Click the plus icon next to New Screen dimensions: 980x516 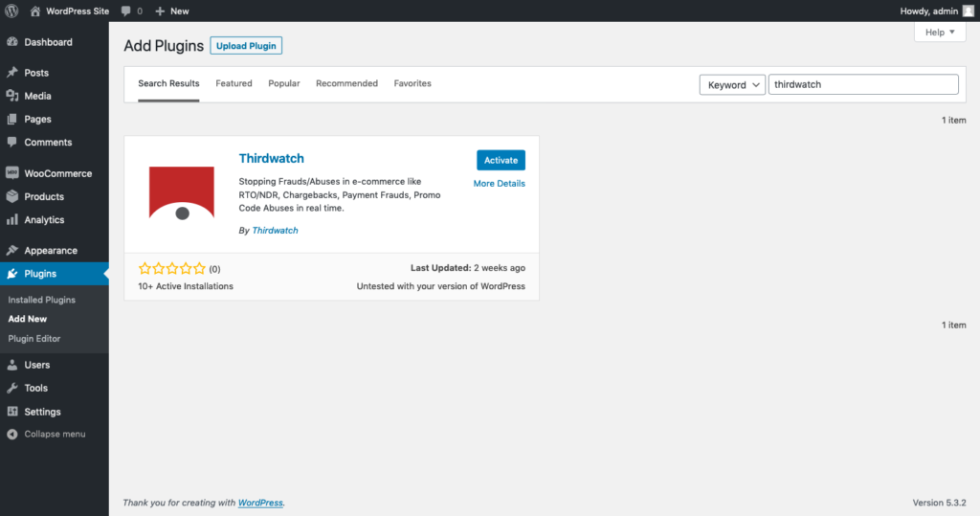coord(160,11)
